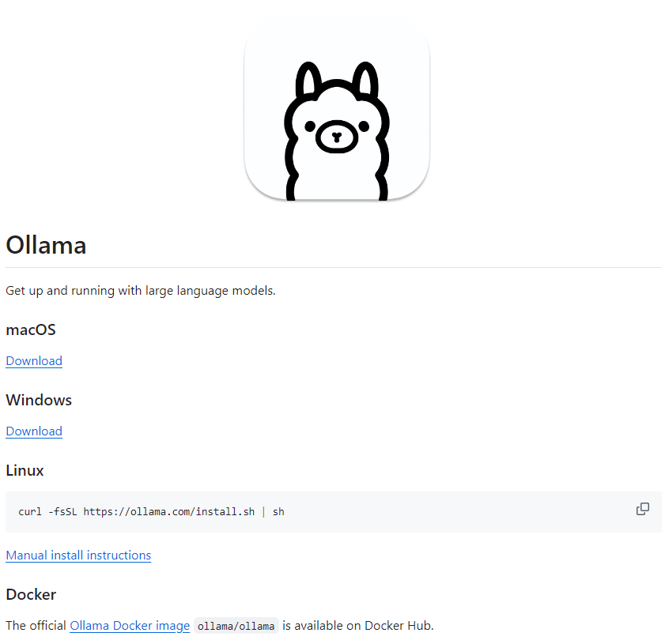Click 'The official' text before the Docker link

click(36, 626)
